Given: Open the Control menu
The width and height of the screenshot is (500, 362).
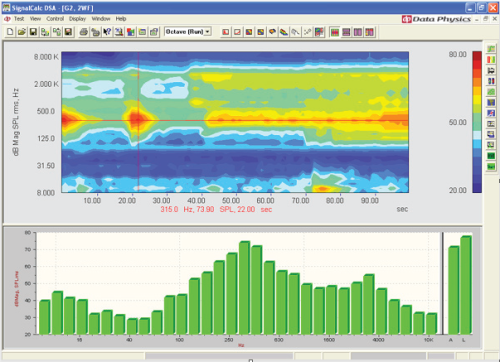Looking at the screenshot, I should coord(55,19).
